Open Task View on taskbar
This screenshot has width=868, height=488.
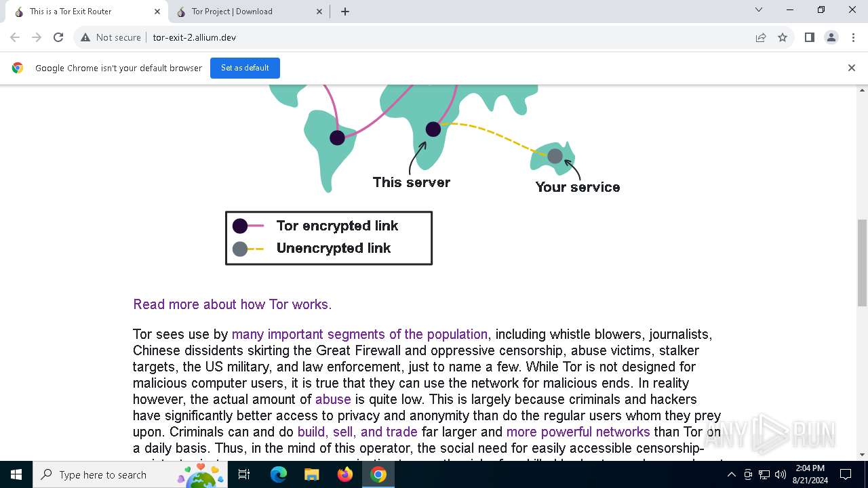(245, 474)
